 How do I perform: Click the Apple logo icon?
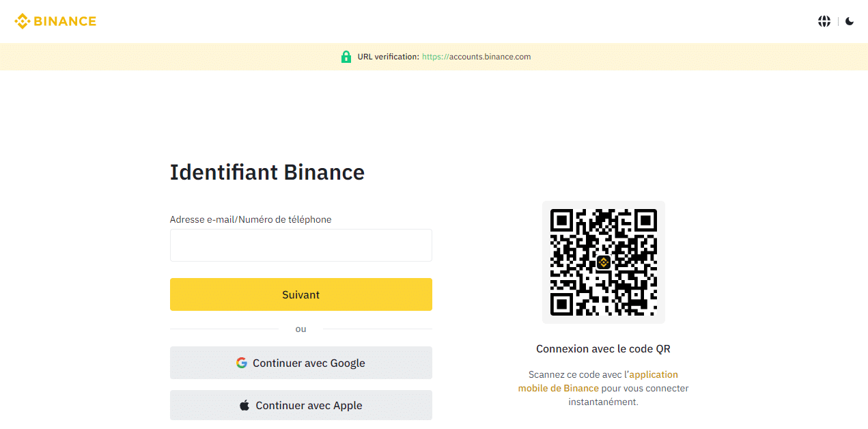coord(244,404)
